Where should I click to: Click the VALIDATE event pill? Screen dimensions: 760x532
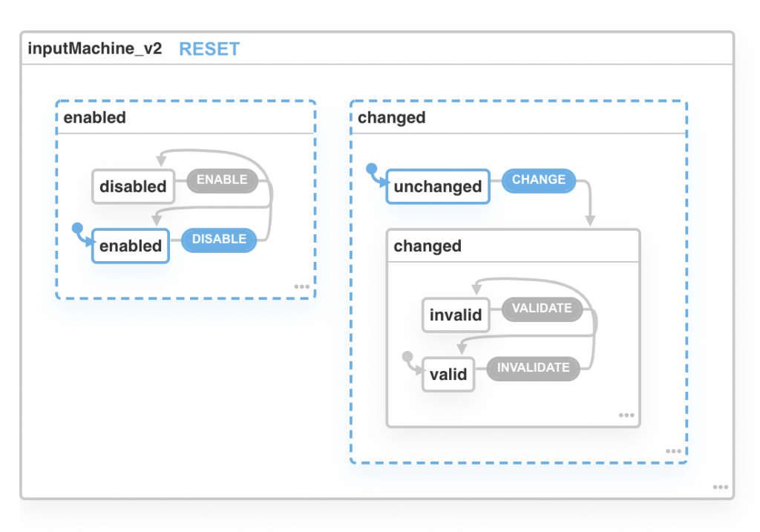click(542, 308)
